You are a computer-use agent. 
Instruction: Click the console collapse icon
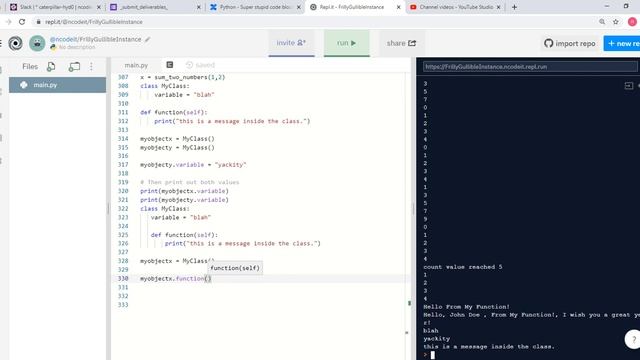(x=629, y=85)
